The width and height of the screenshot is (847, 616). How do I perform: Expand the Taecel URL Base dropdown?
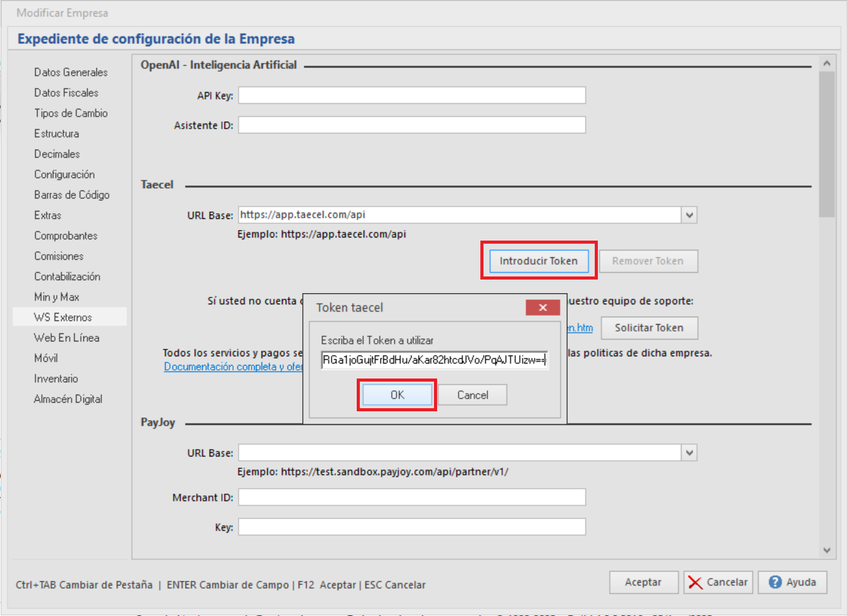click(x=689, y=215)
